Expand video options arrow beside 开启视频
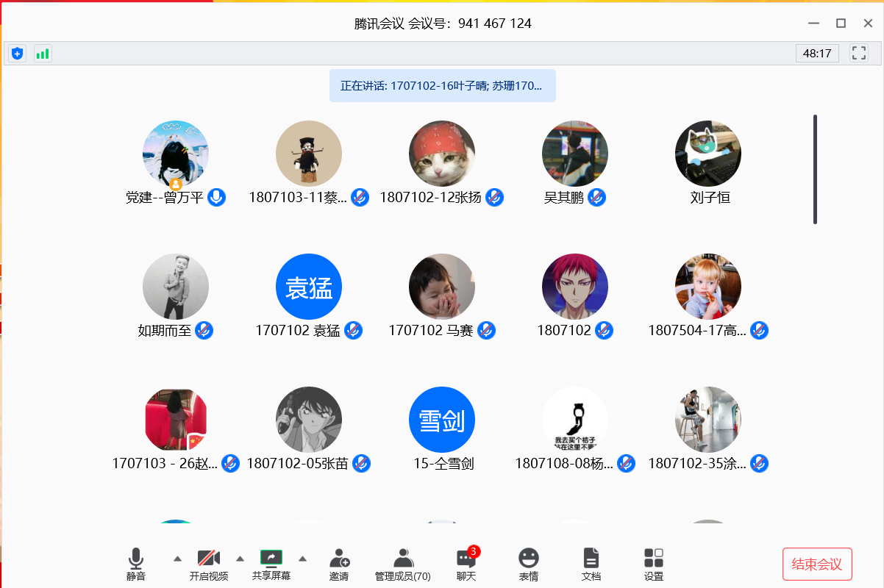This screenshot has height=588, width=884. coord(240,559)
